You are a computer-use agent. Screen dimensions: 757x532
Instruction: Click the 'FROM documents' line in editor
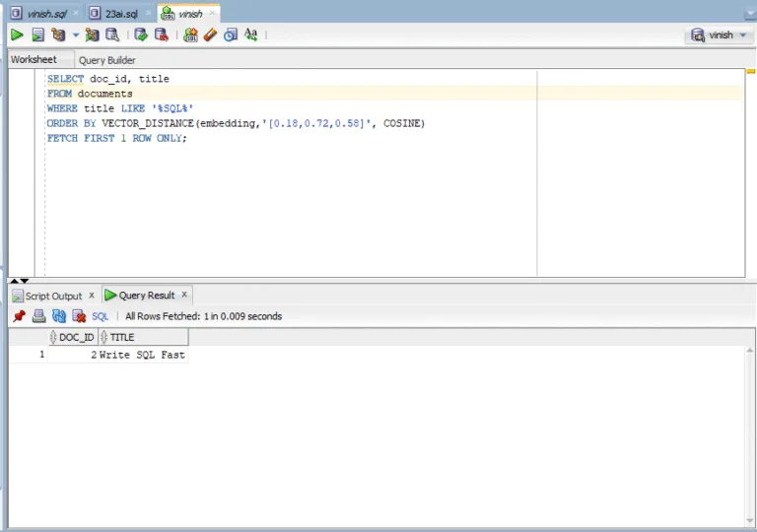90,94
